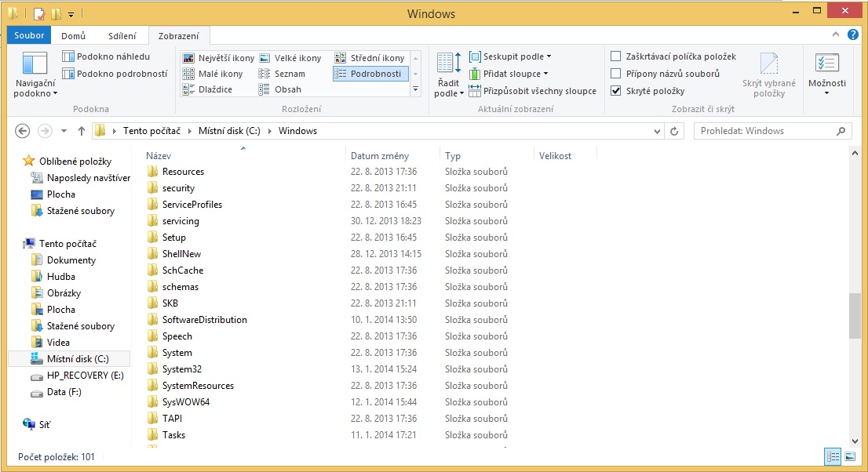Open the Navigační podokno menu
The height and width of the screenshot is (472, 868).
(35, 75)
